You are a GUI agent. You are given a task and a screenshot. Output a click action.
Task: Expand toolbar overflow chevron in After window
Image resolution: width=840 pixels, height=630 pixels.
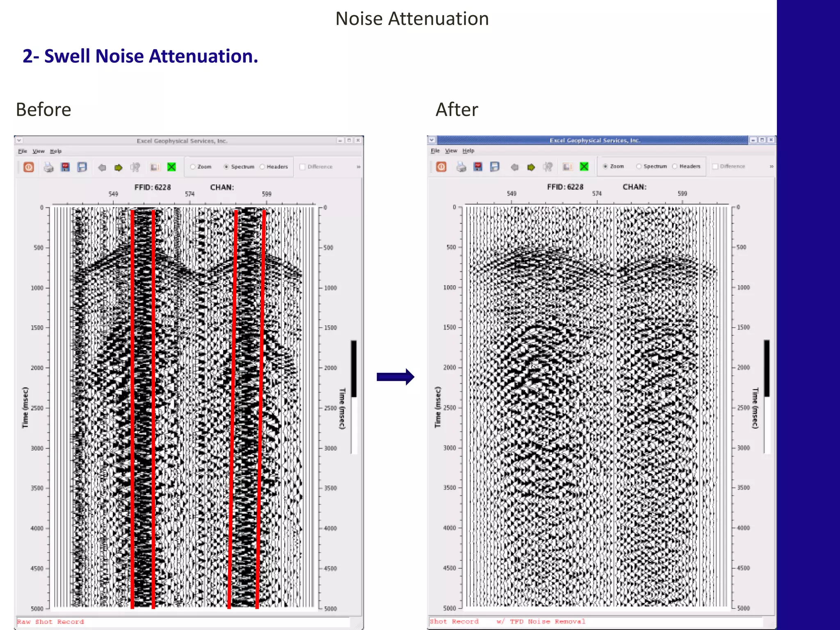pos(772,167)
